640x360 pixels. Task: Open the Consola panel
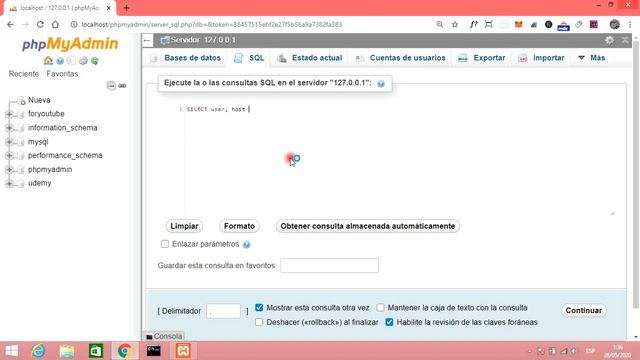(x=164, y=336)
